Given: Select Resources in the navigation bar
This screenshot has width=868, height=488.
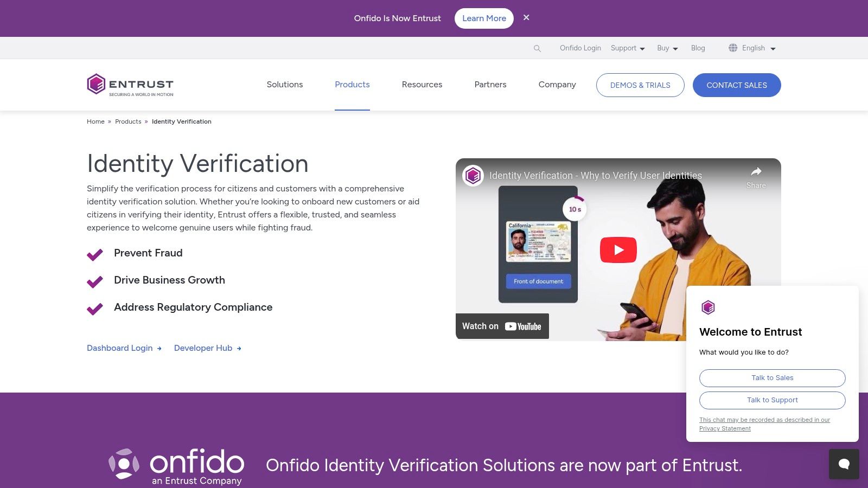Looking at the screenshot, I should coord(422,85).
